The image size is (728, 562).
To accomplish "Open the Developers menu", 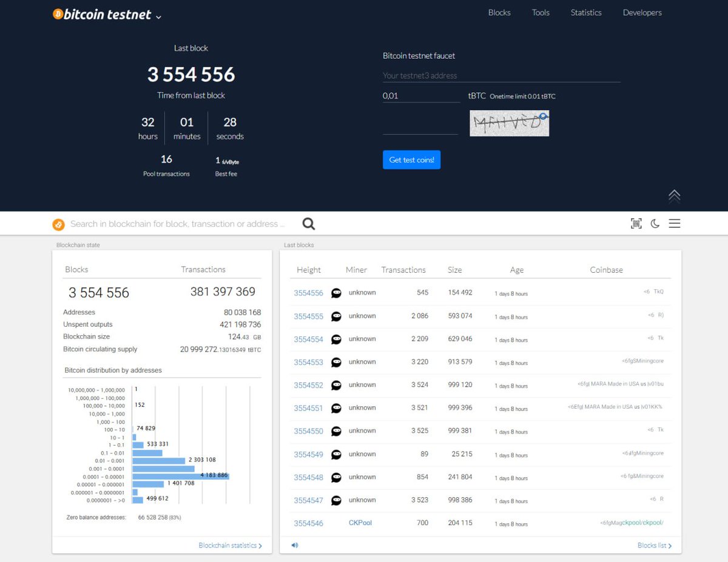I will click(x=642, y=13).
